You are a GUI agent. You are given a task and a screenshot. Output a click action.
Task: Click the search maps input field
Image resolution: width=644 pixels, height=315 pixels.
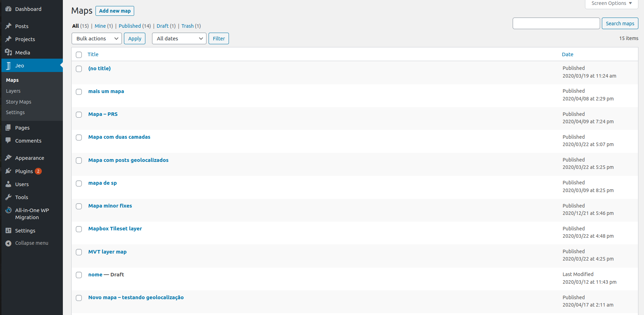coord(556,24)
